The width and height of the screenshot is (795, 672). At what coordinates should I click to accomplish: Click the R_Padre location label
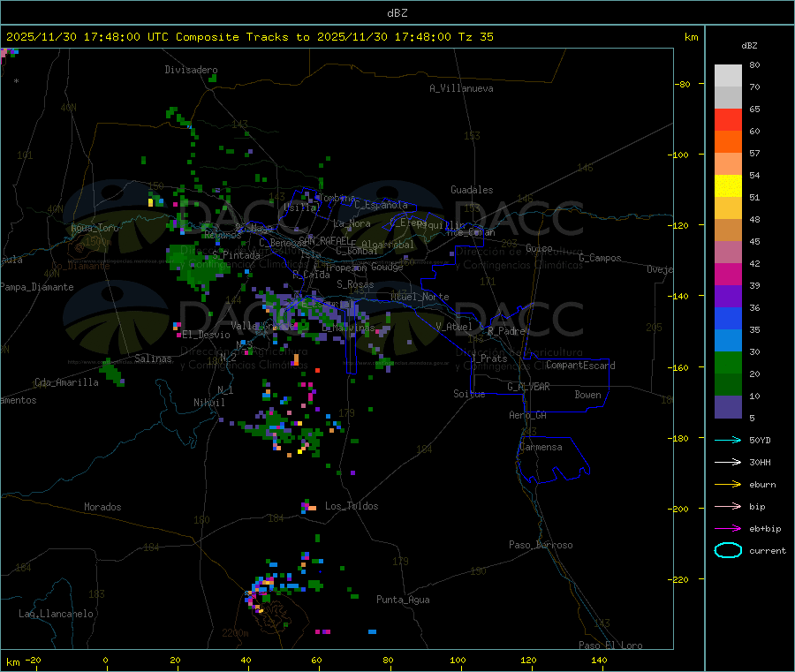(506, 331)
